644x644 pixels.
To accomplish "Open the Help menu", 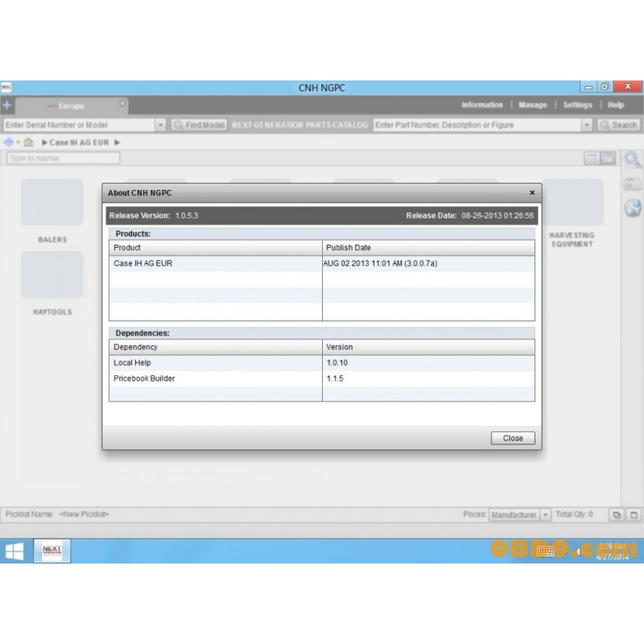I will 616,105.
